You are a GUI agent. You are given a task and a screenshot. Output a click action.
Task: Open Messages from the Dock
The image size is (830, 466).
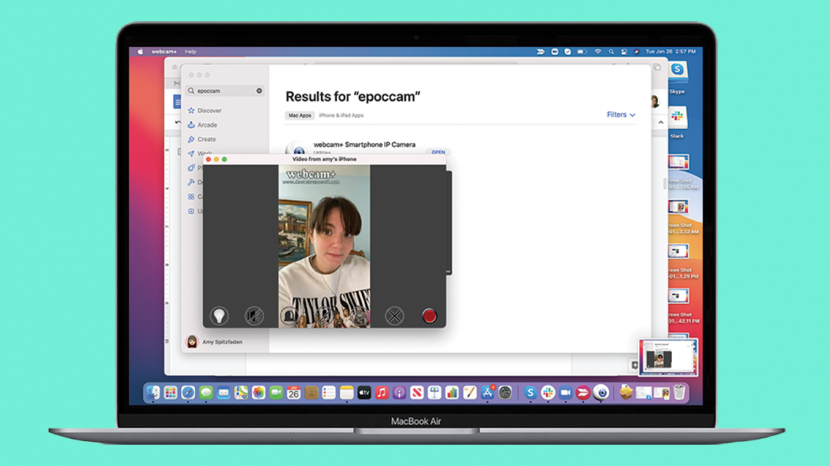(206, 392)
